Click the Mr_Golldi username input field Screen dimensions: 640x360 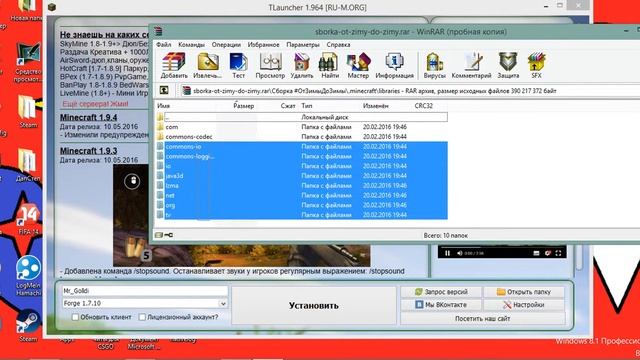(x=144, y=291)
